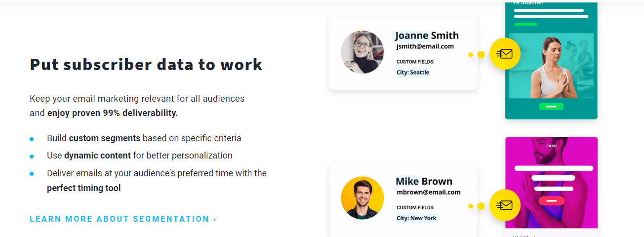Click the CUSTOM FIELDS label on Mike's card
Screen dimensions: 644x237
[x=415, y=207]
